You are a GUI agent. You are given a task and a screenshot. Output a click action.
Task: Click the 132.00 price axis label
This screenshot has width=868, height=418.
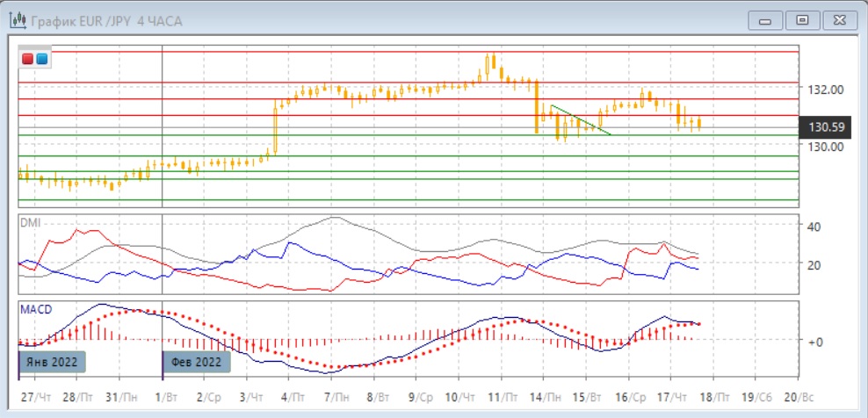(825, 90)
